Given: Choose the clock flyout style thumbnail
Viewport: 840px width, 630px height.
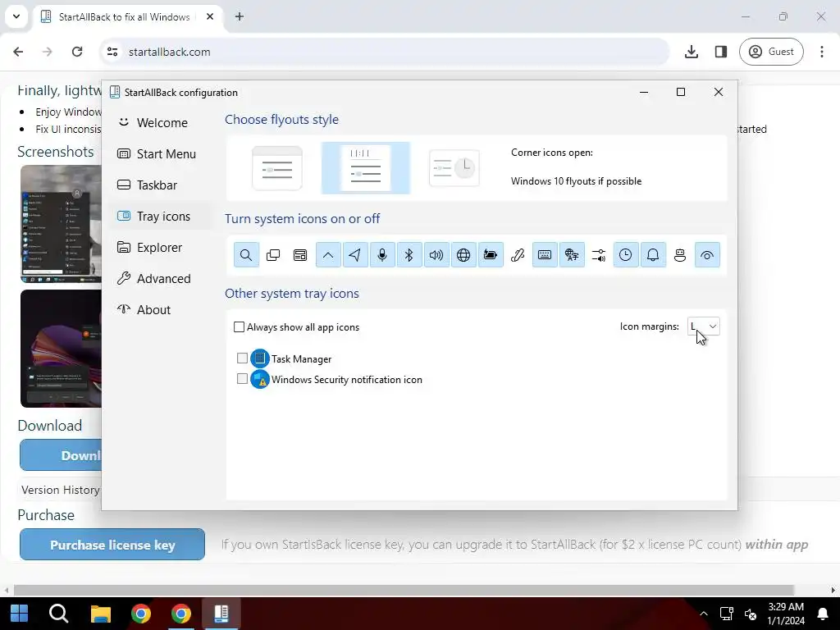Looking at the screenshot, I should click(x=454, y=168).
